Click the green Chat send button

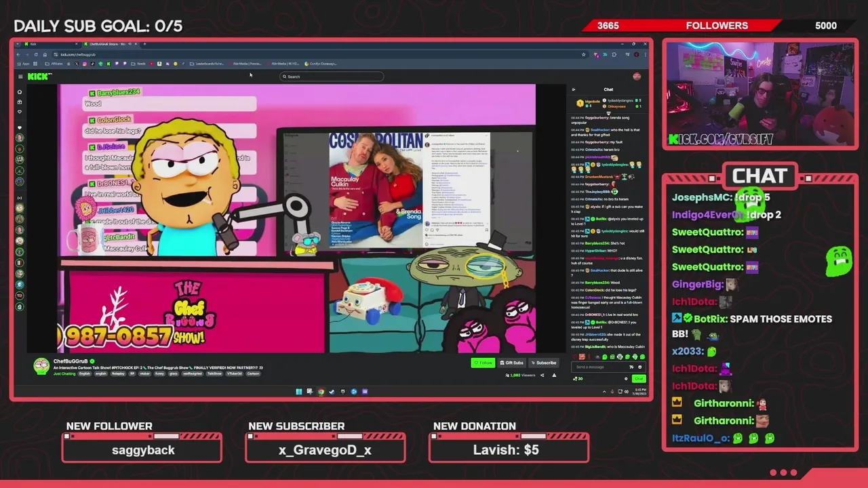tap(639, 379)
